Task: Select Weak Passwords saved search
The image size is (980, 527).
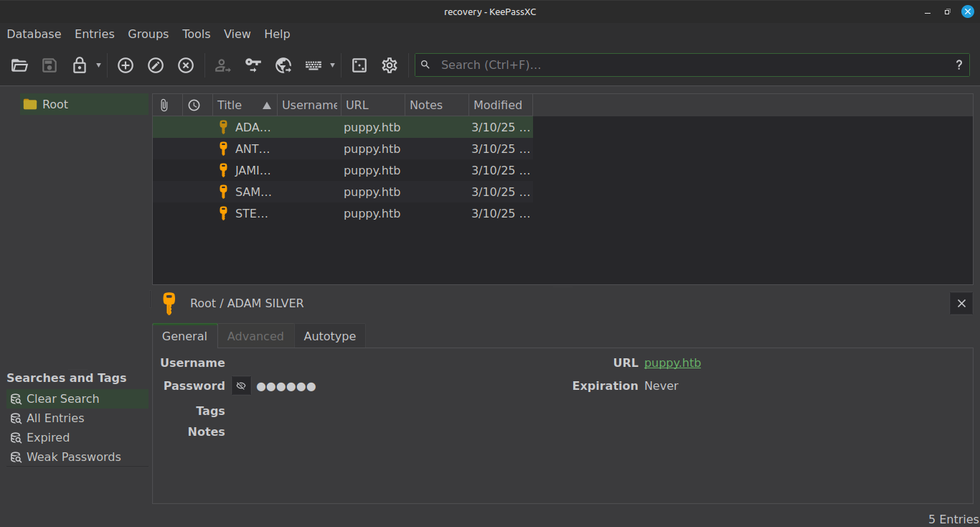Action: pyautogui.click(x=73, y=457)
